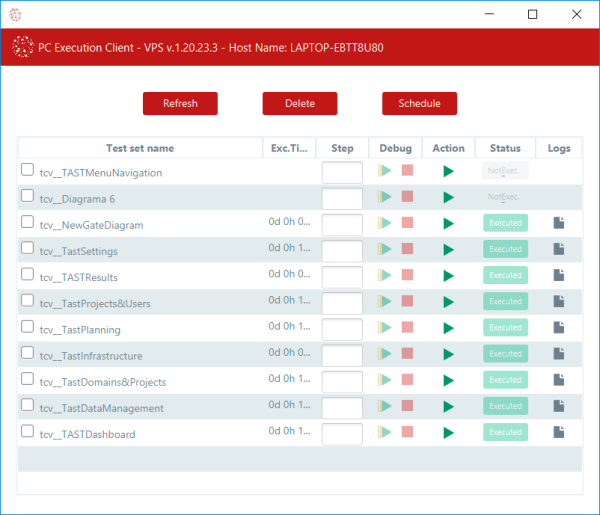Open the log file for tcv__TASTResults
Image resolution: width=600 pixels, height=515 pixels.
[x=559, y=275]
